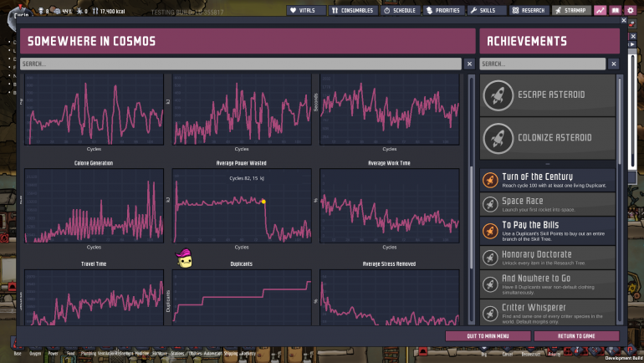This screenshot has height=363, width=644.
Task: Open the Research screen
Action: click(x=529, y=11)
